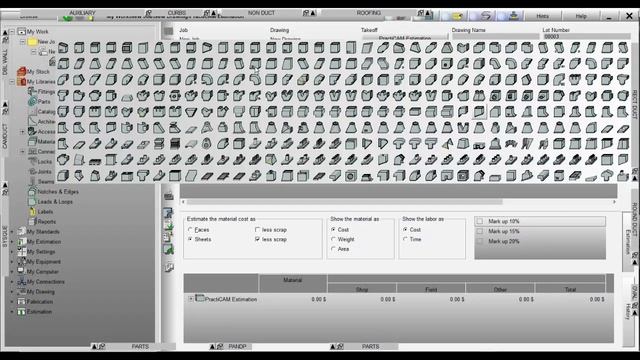This screenshot has height=360, width=640.
Task: Click the pin icon beside PANDP tab
Action: (x=220, y=347)
